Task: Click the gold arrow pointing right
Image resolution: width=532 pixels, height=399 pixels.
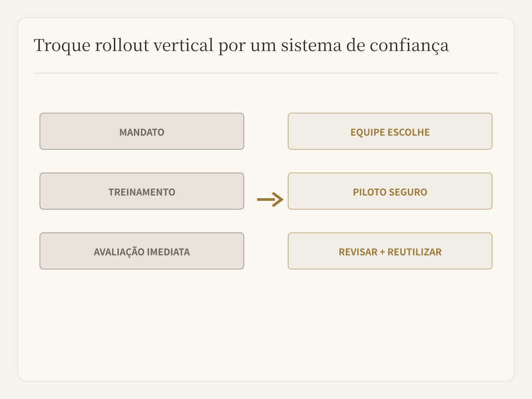Action: pos(270,199)
